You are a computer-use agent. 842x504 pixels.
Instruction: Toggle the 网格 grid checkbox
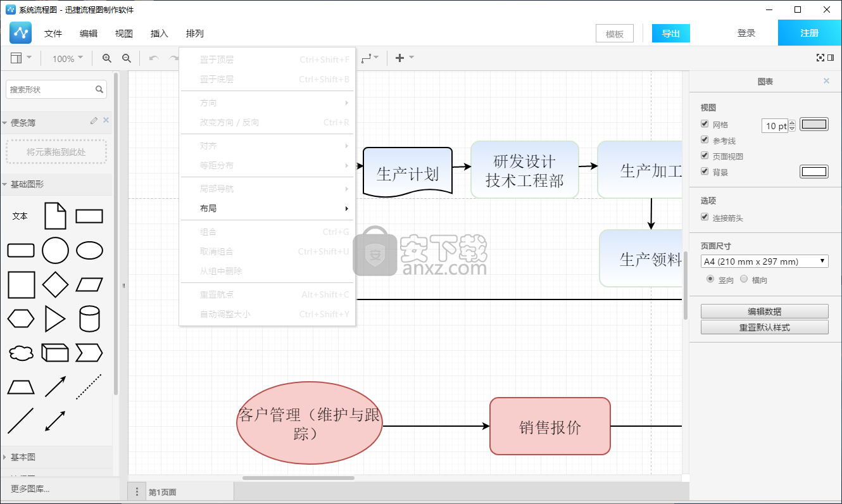[705, 124]
